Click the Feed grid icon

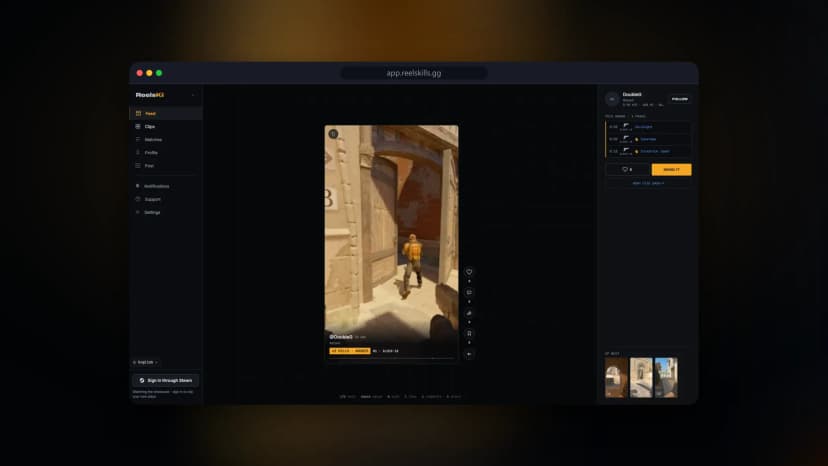[138, 114]
